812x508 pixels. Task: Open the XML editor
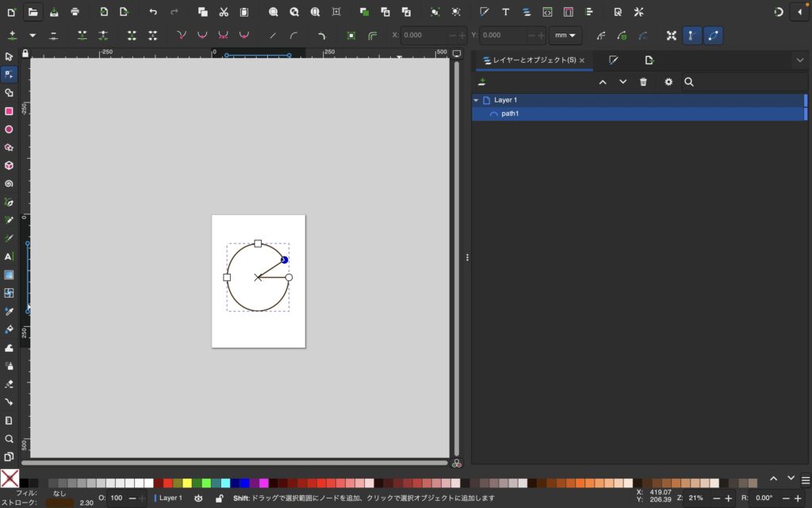click(x=547, y=12)
